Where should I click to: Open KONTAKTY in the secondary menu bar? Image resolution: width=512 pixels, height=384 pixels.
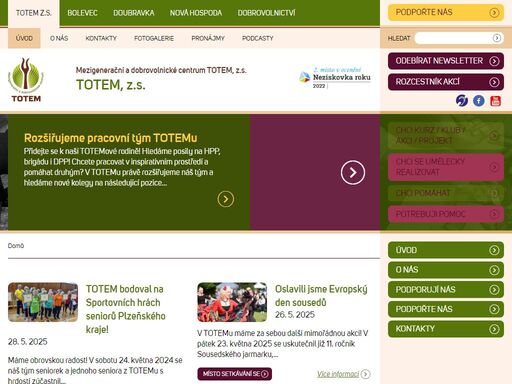tap(101, 38)
